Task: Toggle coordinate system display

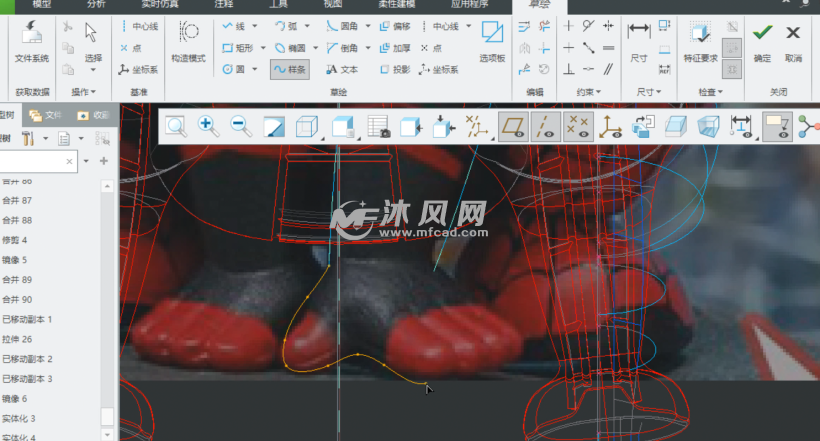Action: pyautogui.click(x=610, y=127)
